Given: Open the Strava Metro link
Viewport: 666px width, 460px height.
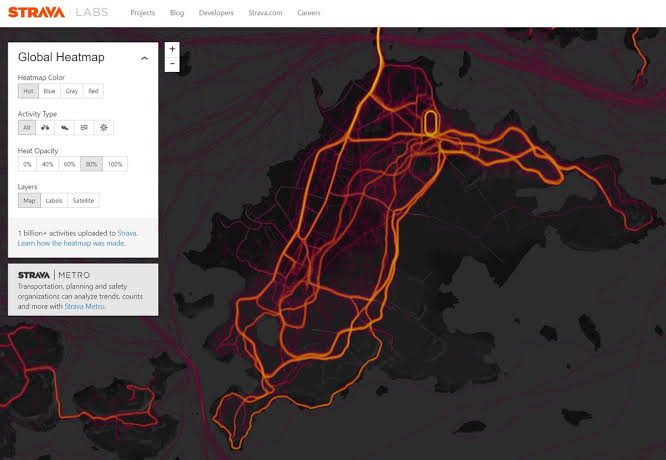Looking at the screenshot, I should [84, 306].
